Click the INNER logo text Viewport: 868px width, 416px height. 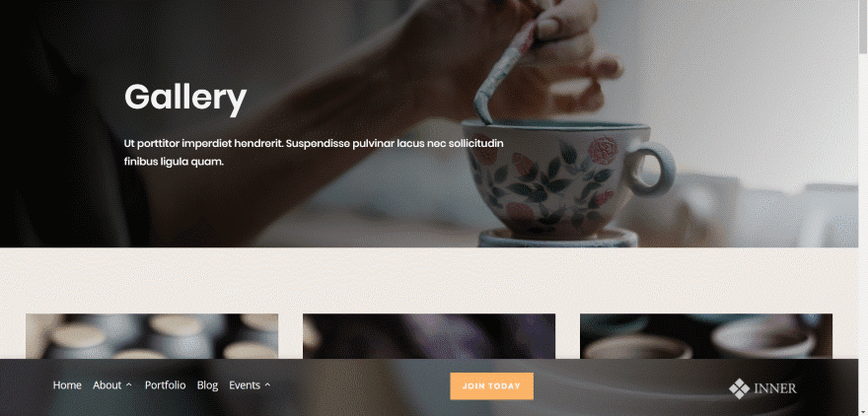[774, 388]
